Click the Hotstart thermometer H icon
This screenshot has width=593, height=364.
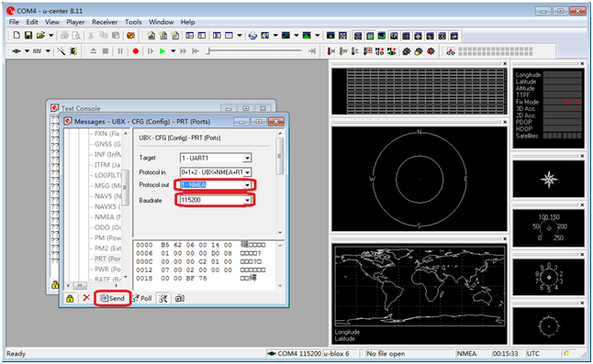(330, 51)
